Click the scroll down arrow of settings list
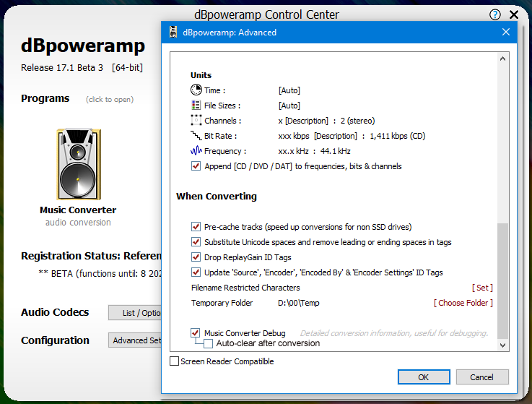This screenshot has height=404, width=532. coord(502,346)
